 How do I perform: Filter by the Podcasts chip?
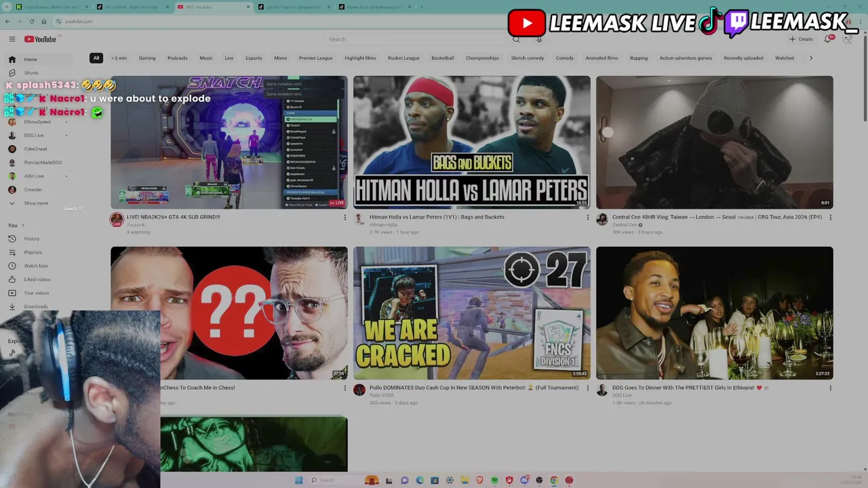point(178,58)
